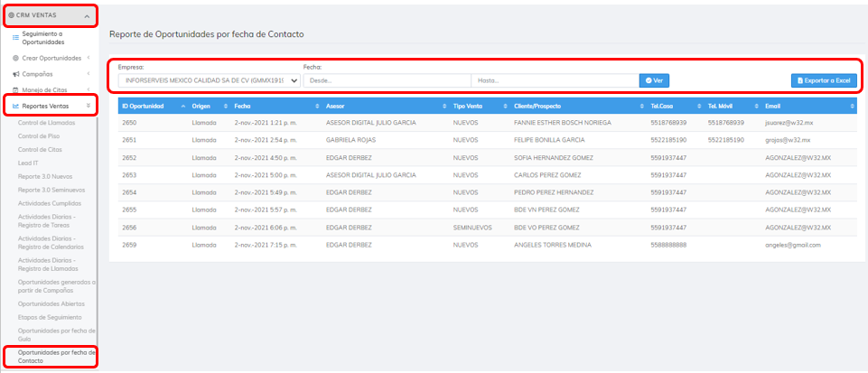The image size is (868, 373).
Task: Expand the Crear Oportunidades menu
Action: (x=50, y=58)
